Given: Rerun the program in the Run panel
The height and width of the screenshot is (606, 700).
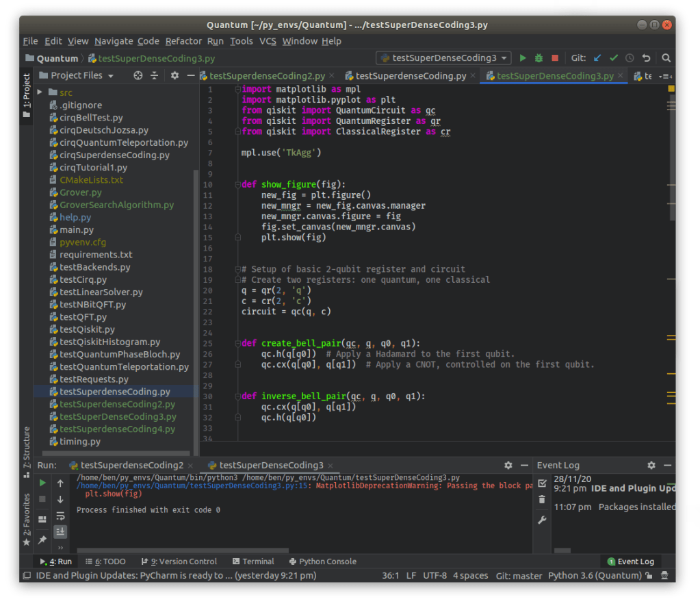Looking at the screenshot, I should 42,482.
